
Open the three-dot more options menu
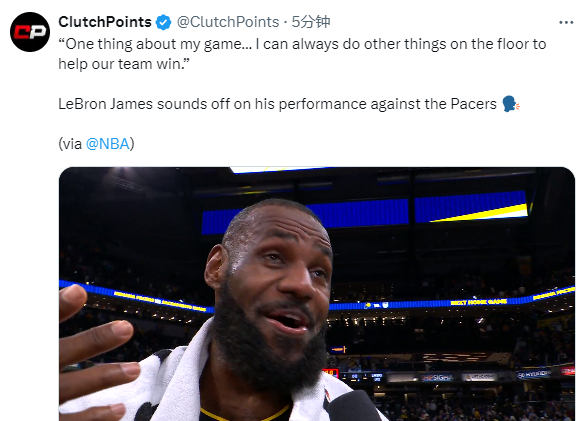[x=566, y=23]
